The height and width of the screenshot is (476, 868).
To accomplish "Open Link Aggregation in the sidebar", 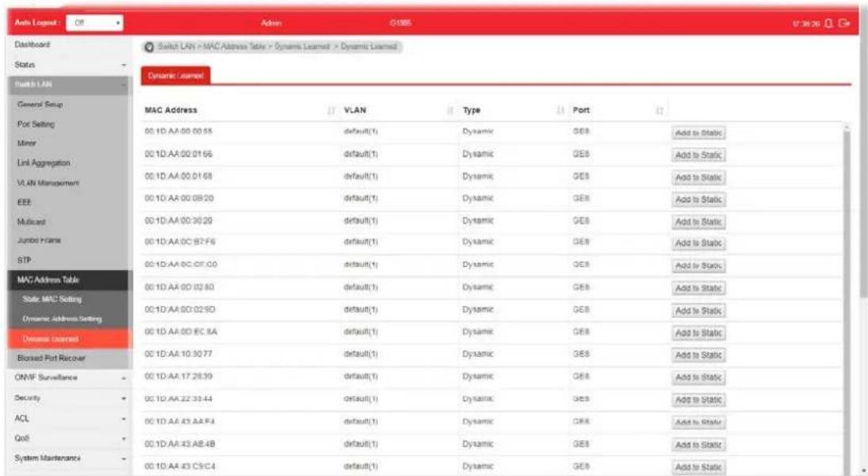I will (44, 163).
